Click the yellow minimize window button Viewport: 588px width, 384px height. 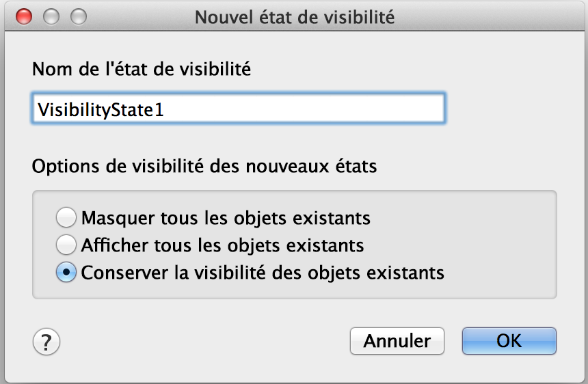point(51,16)
